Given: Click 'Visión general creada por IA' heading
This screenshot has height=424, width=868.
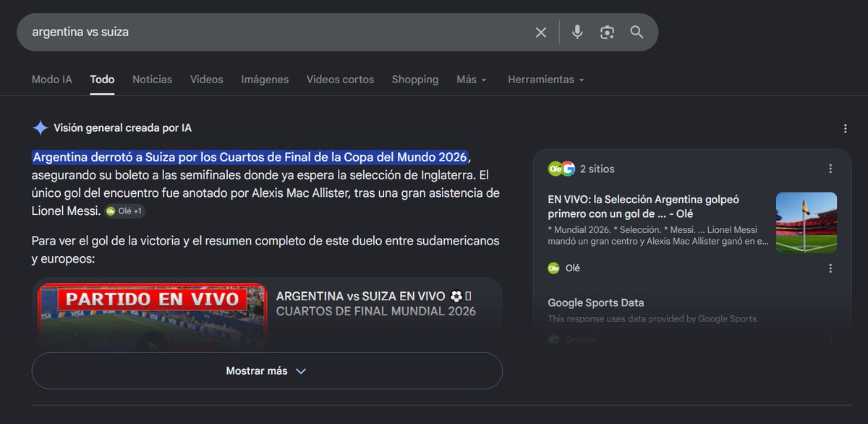Looking at the screenshot, I should point(122,128).
